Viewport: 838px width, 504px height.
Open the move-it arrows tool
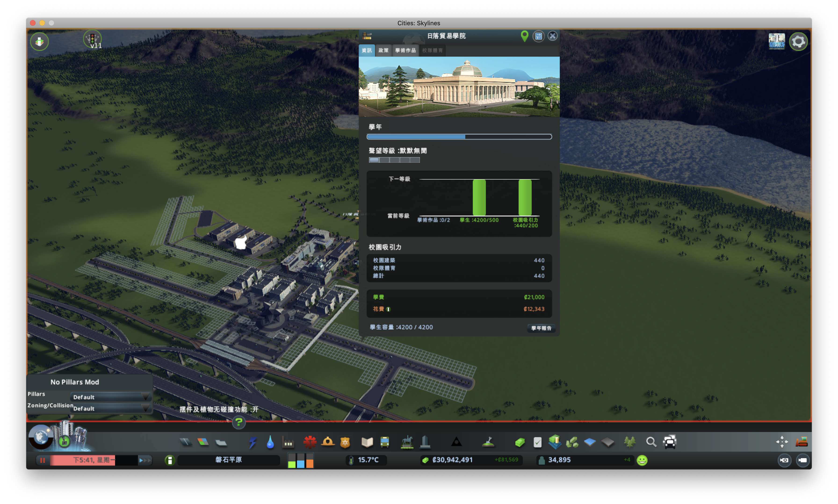tap(782, 442)
